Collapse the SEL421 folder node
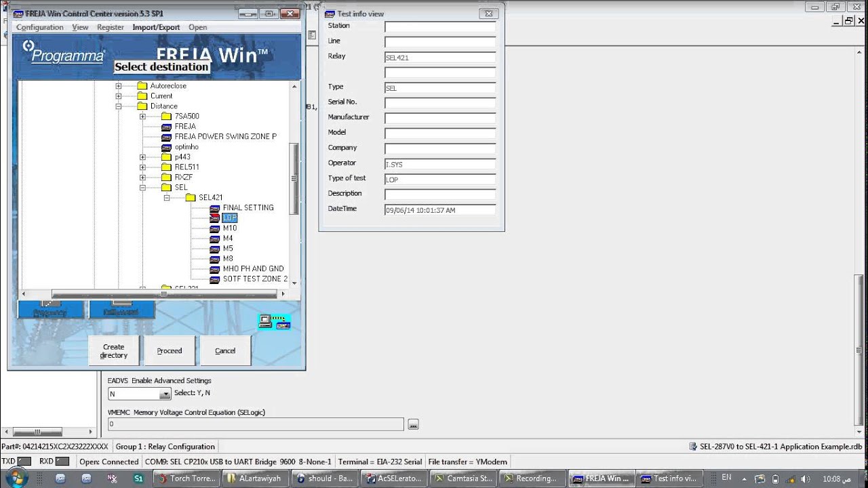 pyautogui.click(x=167, y=198)
